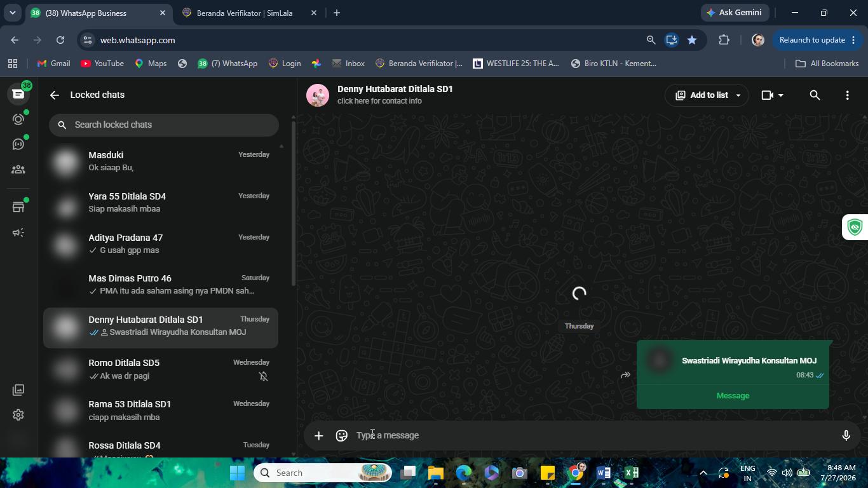Open the Maps bookmark
This screenshot has height=488, width=868.
pos(151,64)
